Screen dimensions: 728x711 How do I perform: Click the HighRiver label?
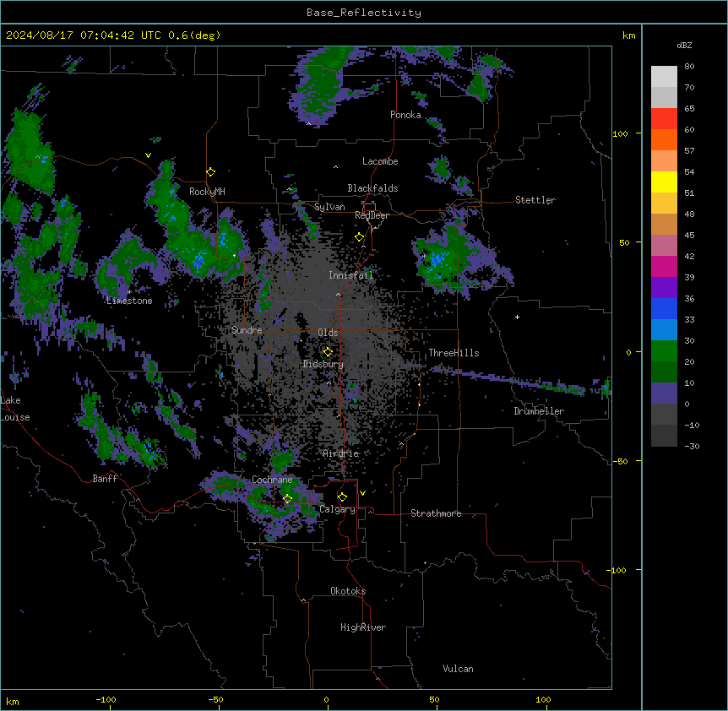point(363,627)
